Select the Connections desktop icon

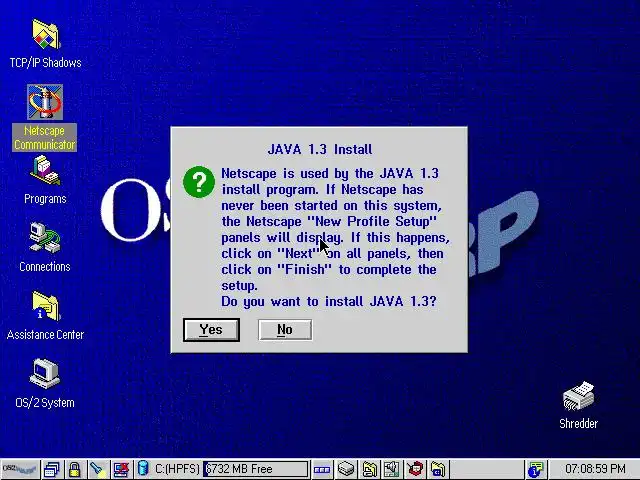pos(45,238)
